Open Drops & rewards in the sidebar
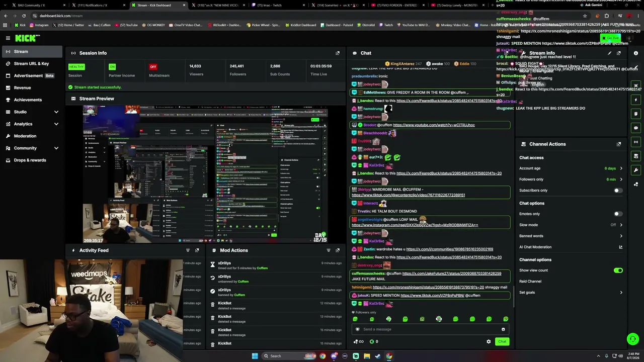The width and height of the screenshot is (644, 362). (x=32, y=160)
